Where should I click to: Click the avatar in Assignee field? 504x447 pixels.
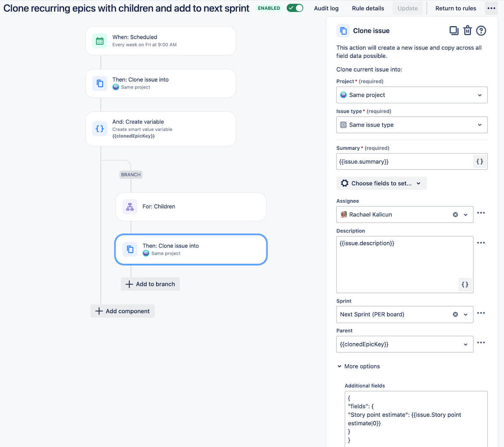pyautogui.click(x=343, y=215)
